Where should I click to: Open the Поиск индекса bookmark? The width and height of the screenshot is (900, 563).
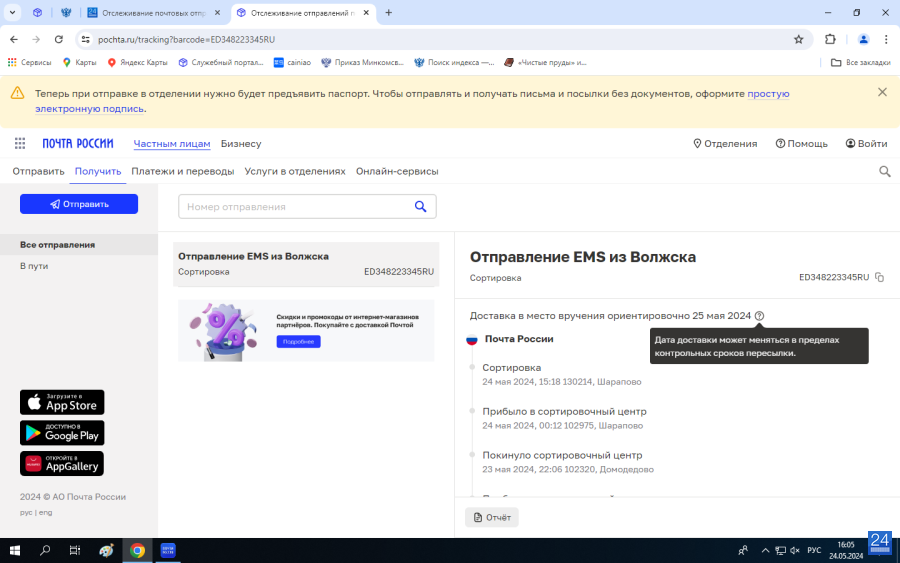(x=454, y=63)
